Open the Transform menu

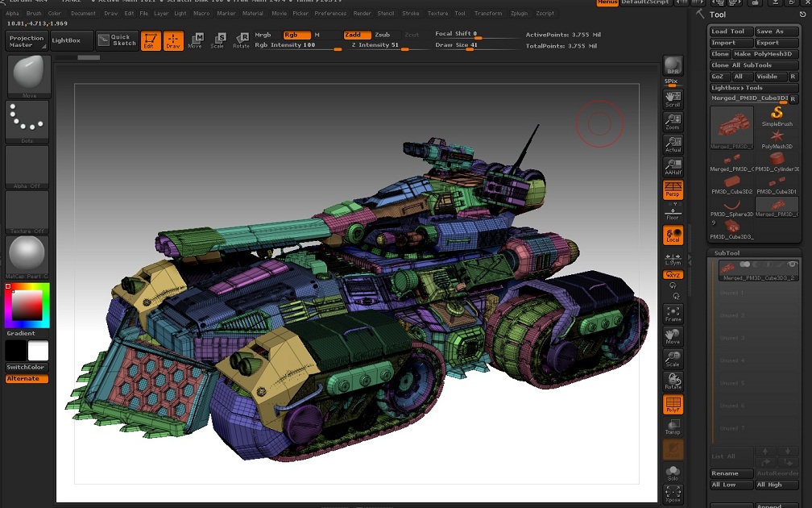[x=488, y=14]
